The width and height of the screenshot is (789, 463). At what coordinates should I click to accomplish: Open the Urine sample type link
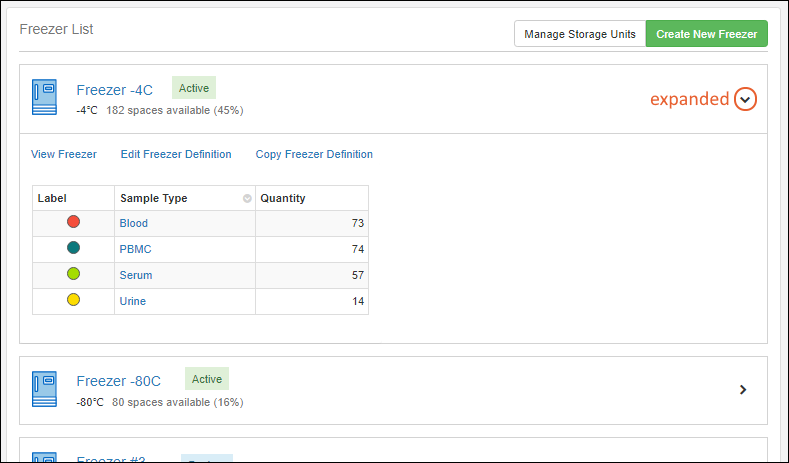[x=133, y=301]
